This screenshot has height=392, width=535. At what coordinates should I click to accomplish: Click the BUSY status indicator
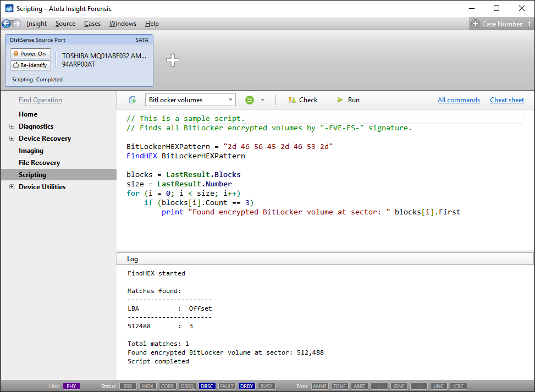pyautogui.click(x=267, y=386)
